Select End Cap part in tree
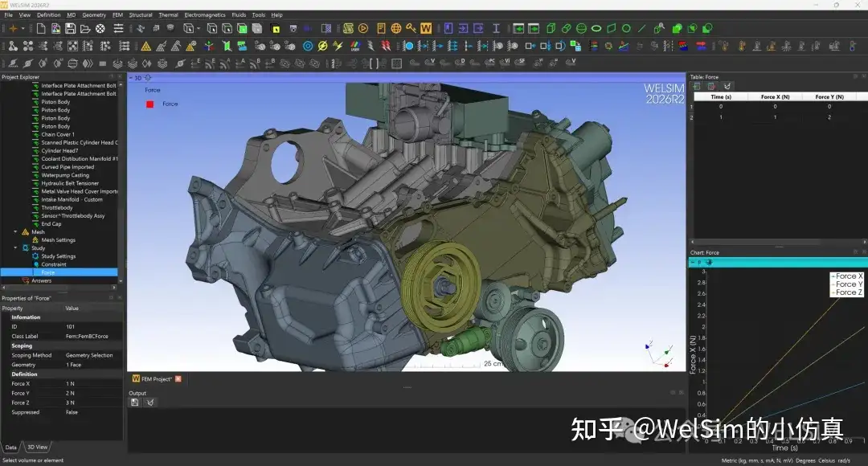Viewport: 868px width, 466px height. (51, 223)
